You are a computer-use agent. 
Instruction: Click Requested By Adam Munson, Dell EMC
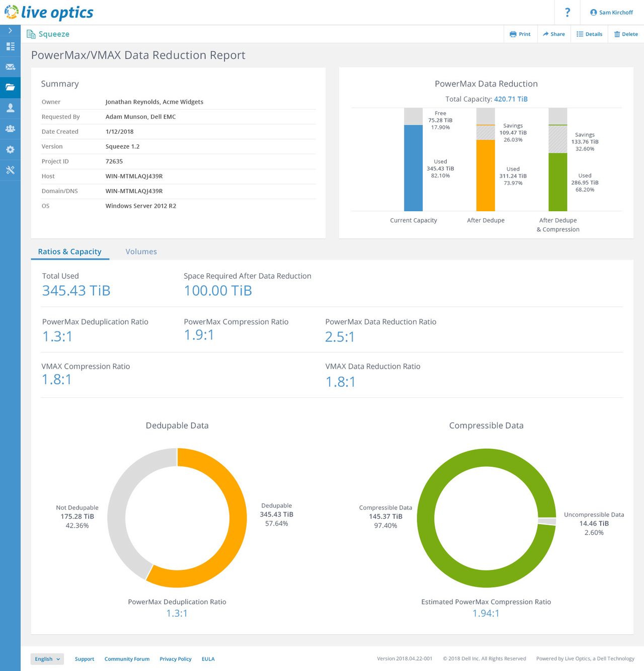click(140, 117)
